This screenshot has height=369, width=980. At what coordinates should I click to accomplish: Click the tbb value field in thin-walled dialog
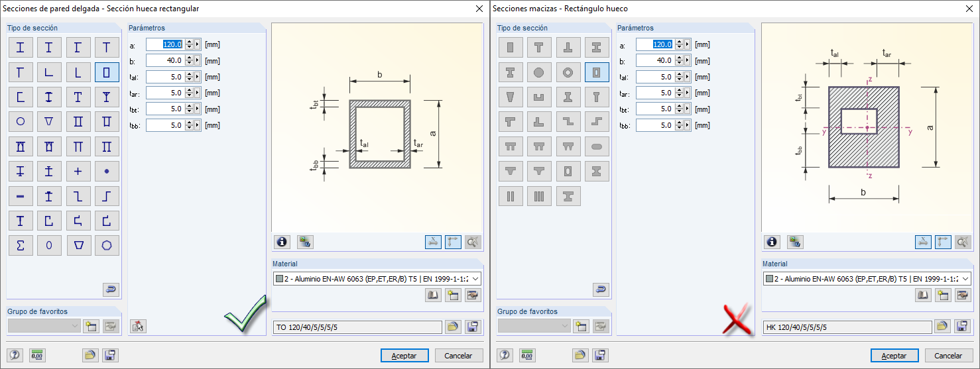coord(165,125)
